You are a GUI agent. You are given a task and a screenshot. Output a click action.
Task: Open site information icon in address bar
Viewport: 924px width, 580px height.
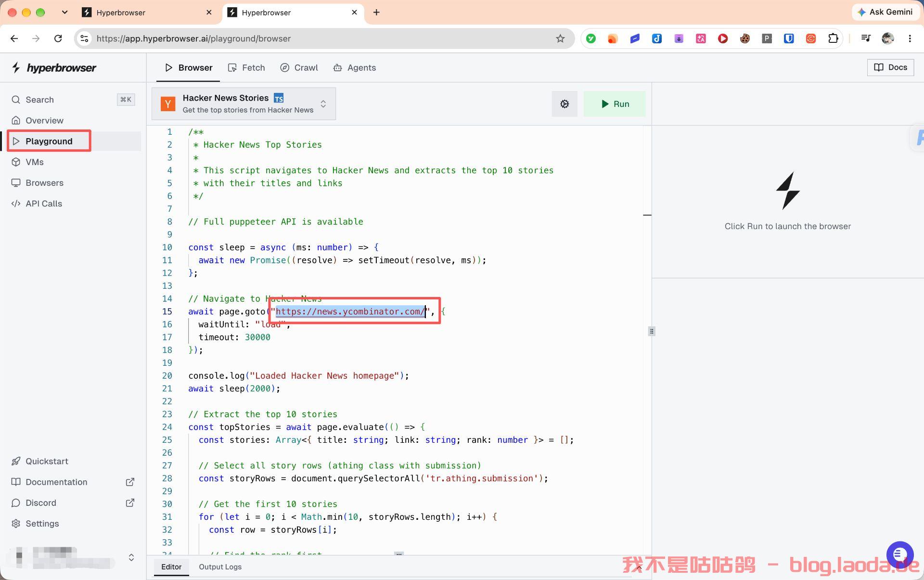pyautogui.click(x=84, y=39)
